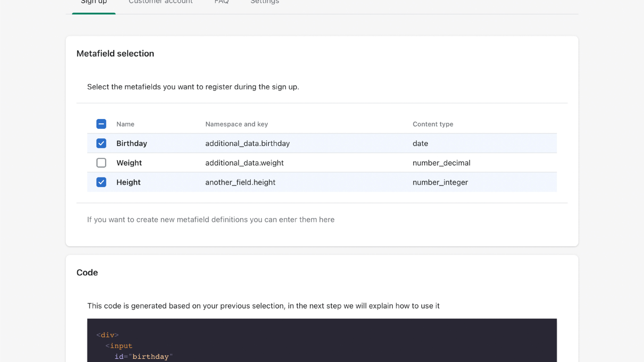This screenshot has height=362, width=644.
Task: Click the additional_data.birthday namespace cell
Action: tap(247, 144)
